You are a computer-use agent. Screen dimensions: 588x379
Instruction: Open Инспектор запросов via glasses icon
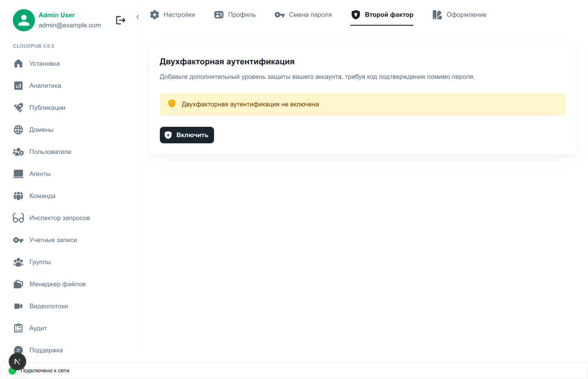(x=18, y=218)
